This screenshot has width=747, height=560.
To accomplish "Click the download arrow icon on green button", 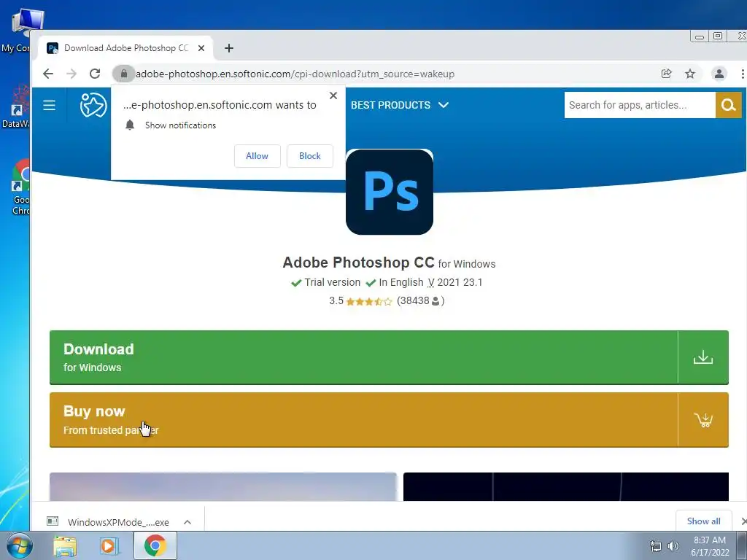I will tap(703, 357).
